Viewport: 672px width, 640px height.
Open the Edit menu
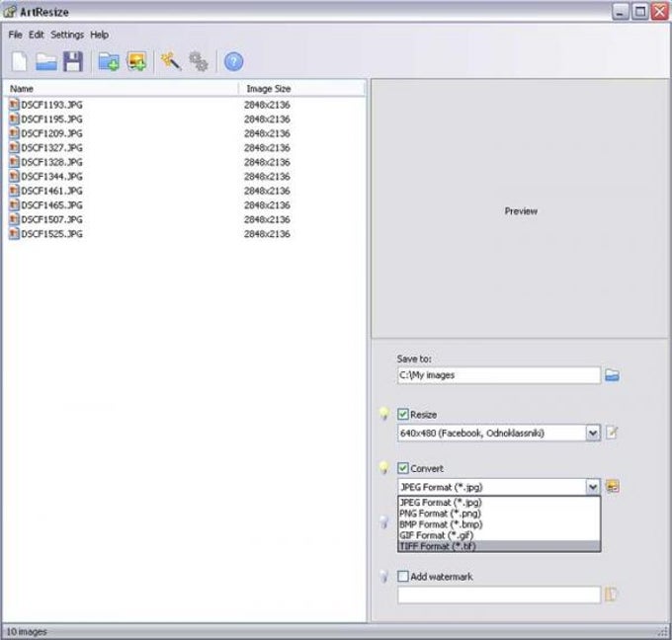tap(36, 35)
